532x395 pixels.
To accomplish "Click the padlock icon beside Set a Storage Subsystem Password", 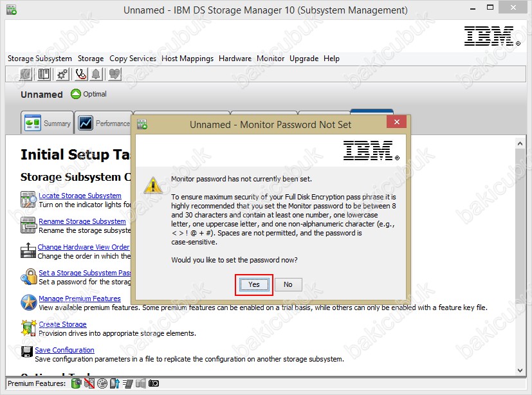I will (x=28, y=277).
